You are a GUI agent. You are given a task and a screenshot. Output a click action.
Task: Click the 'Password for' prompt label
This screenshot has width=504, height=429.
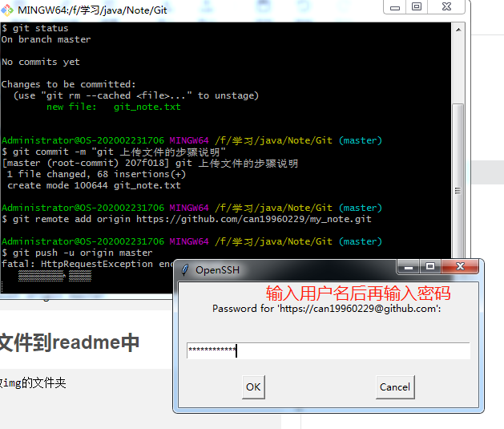coord(327,309)
